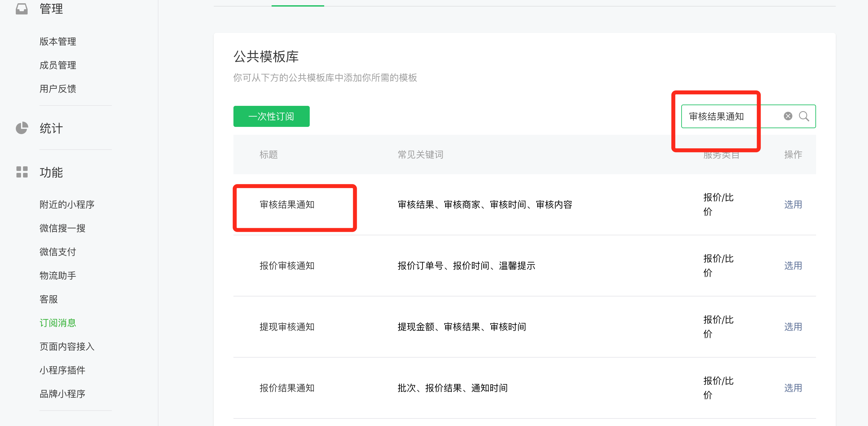Select 选用 for the 报价结果通知 template
Screen dimensions: 868x426
[792, 388]
